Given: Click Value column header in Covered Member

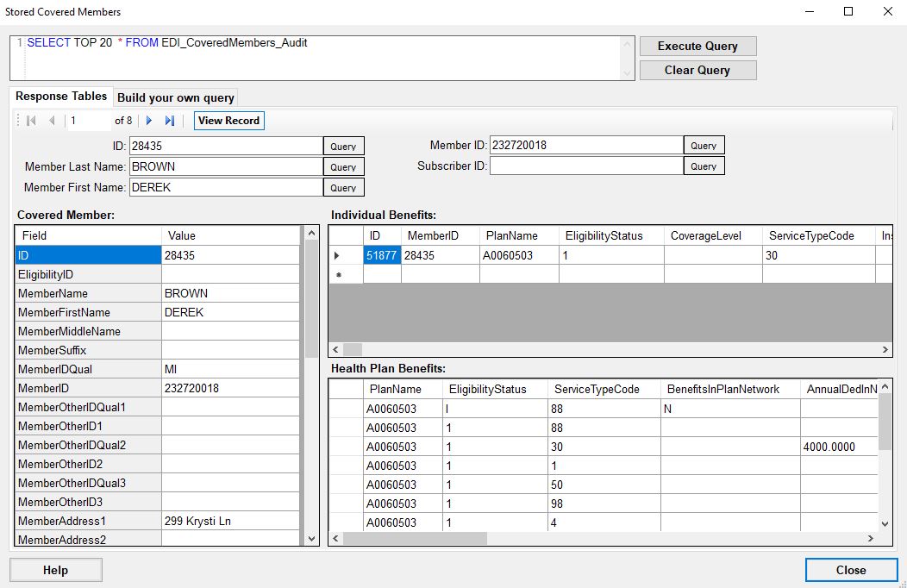Looking at the screenshot, I should point(230,235).
